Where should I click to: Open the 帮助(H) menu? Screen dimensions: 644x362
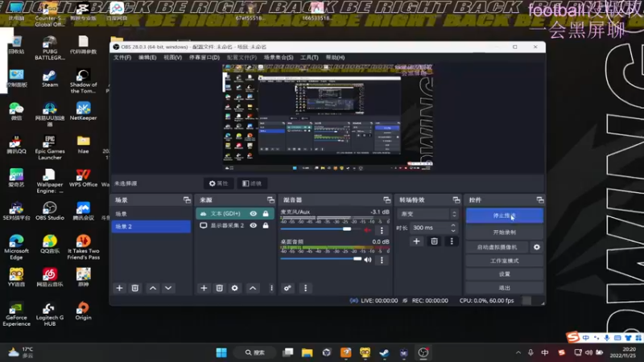[335, 57]
